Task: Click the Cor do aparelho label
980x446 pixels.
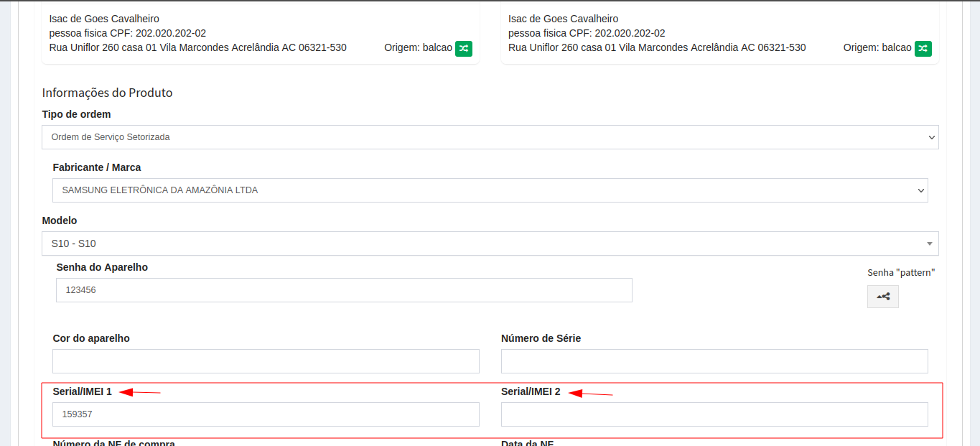Action: coord(91,338)
